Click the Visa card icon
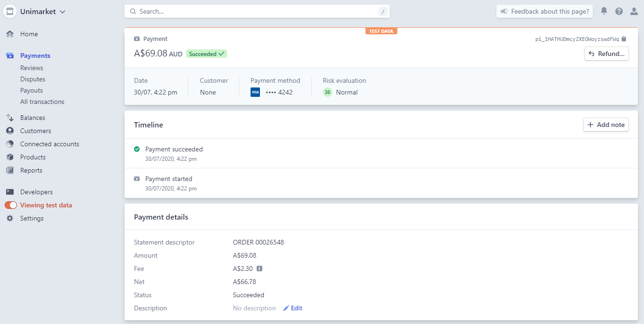Image resolution: width=644 pixels, height=324 pixels. tap(255, 92)
